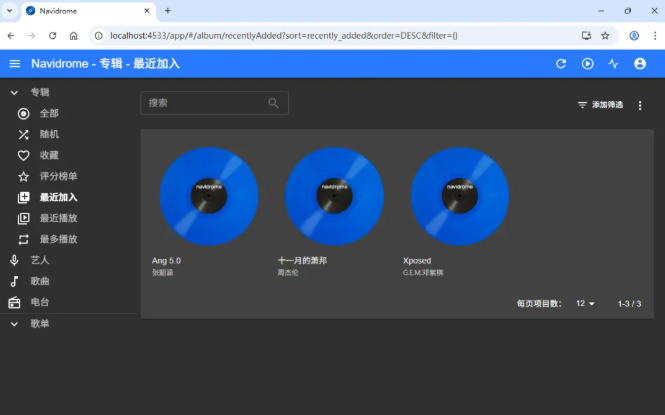Click the 全部 disc icon in sidebar
This screenshot has height=415, width=665.
[23, 114]
